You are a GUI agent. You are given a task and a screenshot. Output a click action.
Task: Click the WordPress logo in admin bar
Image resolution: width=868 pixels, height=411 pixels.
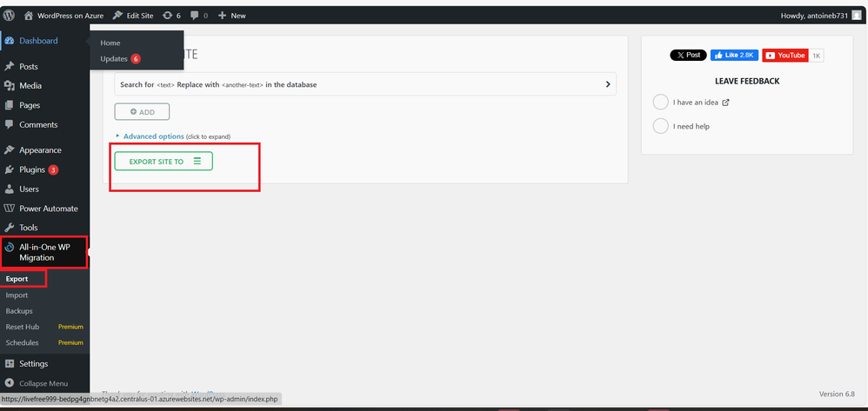[10, 16]
